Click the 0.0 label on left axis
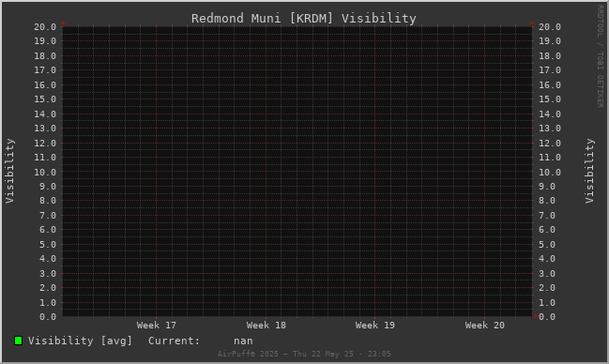Viewport: 609px width, 364px height. point(48,317)
